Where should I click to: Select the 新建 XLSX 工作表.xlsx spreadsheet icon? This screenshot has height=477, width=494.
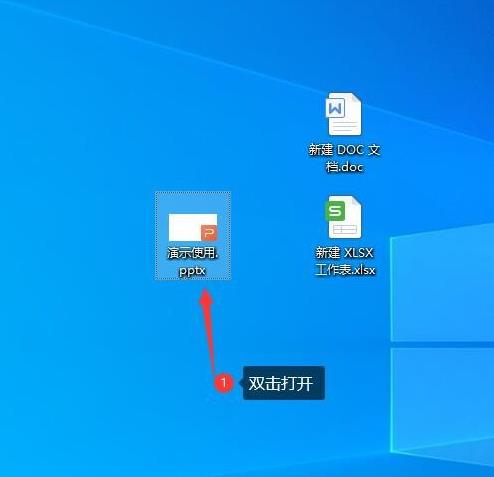click(x=343, y=217)
